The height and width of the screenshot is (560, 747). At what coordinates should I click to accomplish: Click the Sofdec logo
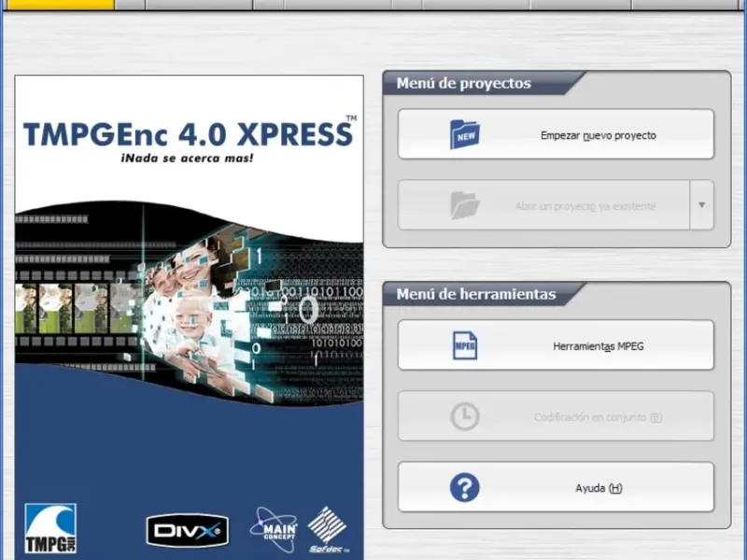pos(328,529)
